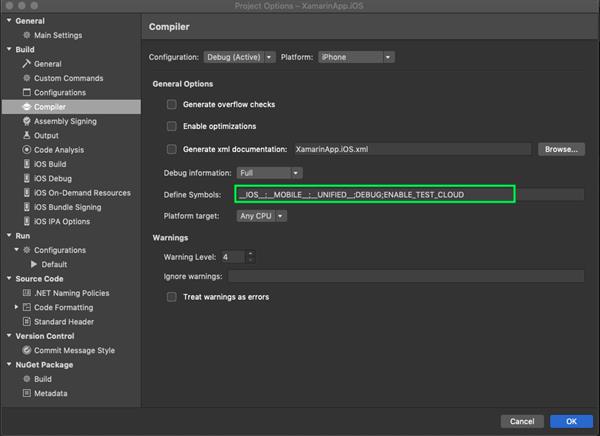The height and width of the screenshot is (436, 600).
Task: Open the Platform target Any CPU dropdown
Action: pyautogui.click(x=262, y=215)
